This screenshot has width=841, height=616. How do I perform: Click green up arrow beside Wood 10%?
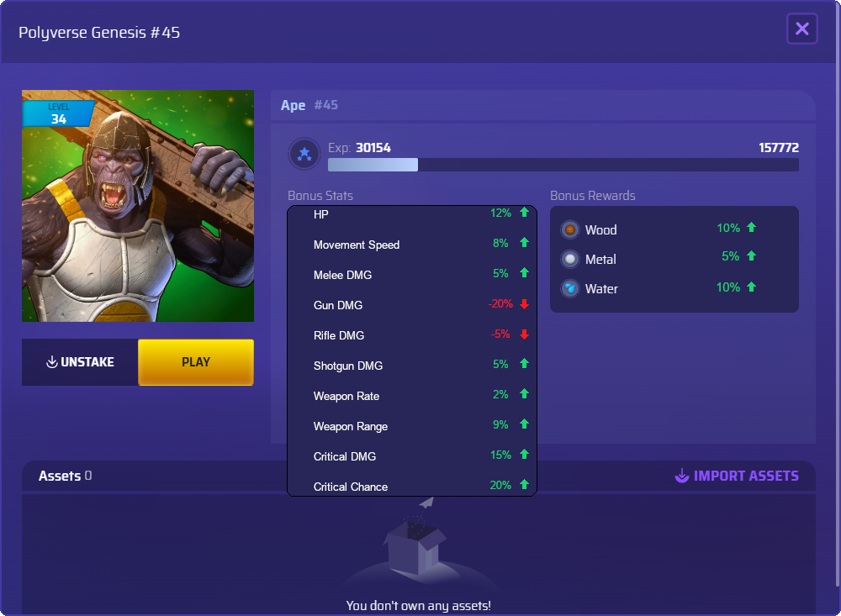point(751,227)
